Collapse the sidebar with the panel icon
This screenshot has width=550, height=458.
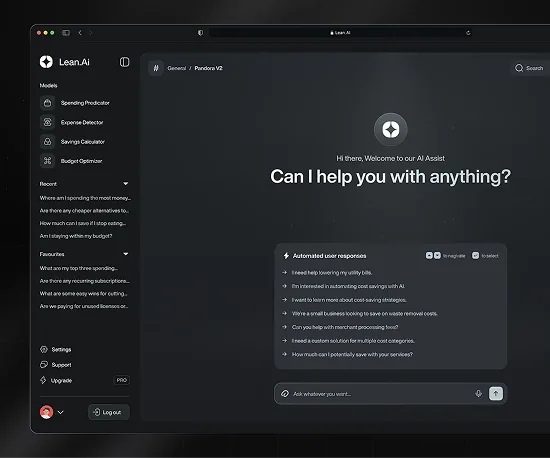coord(125,62)
